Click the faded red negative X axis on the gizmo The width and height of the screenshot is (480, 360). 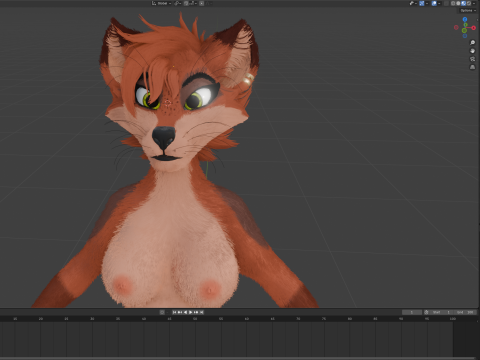pos(456,27)
